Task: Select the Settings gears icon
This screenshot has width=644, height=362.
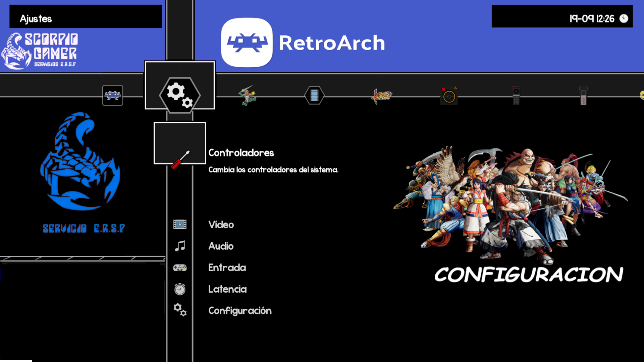Action: [180, 95]
